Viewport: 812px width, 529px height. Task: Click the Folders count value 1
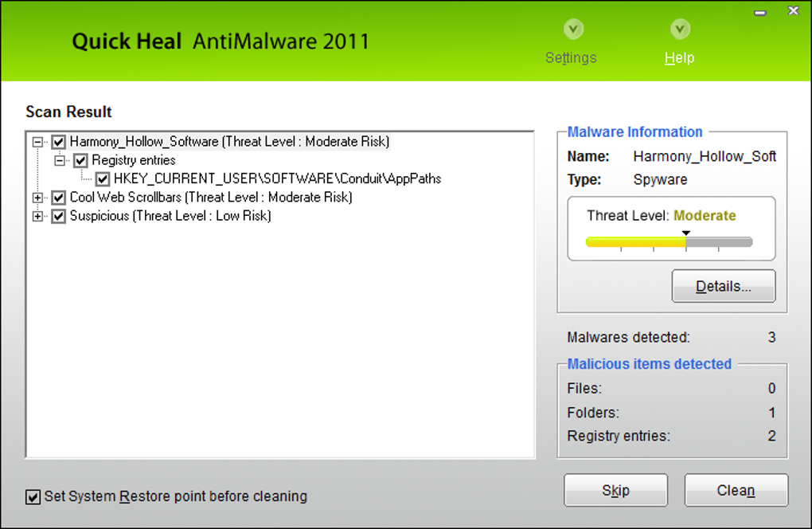[x=771, y=413]
